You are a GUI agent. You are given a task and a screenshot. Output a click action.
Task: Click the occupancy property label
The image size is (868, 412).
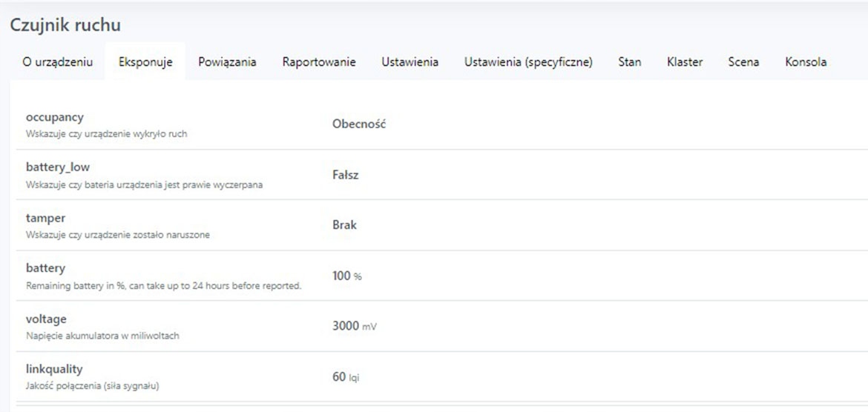pos(55,117)
